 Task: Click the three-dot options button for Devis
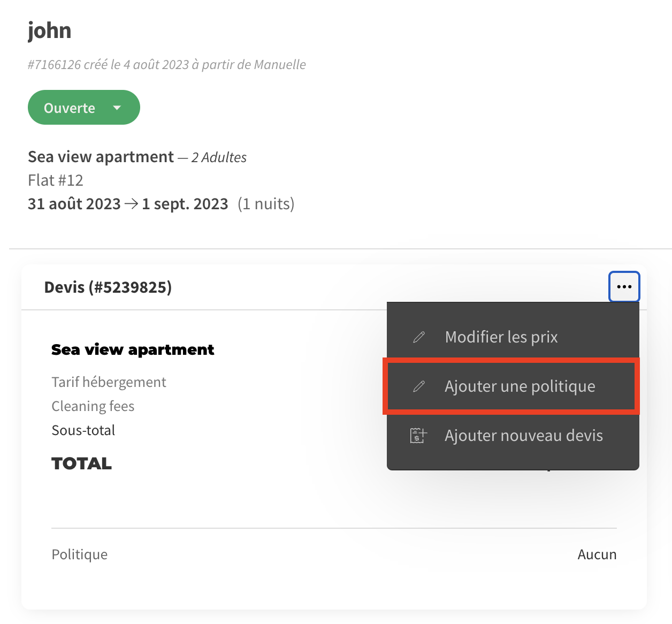tap(624, 287)
